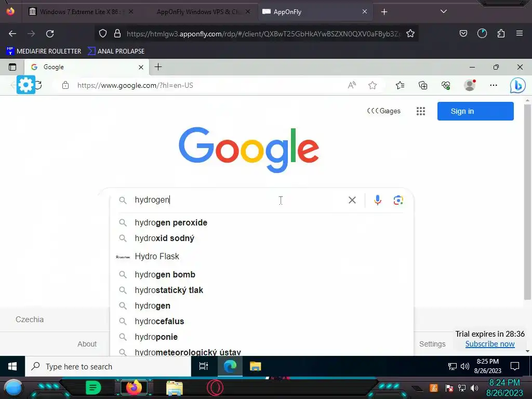Click the Google page vertical scrollbar

tap(527, 202)
